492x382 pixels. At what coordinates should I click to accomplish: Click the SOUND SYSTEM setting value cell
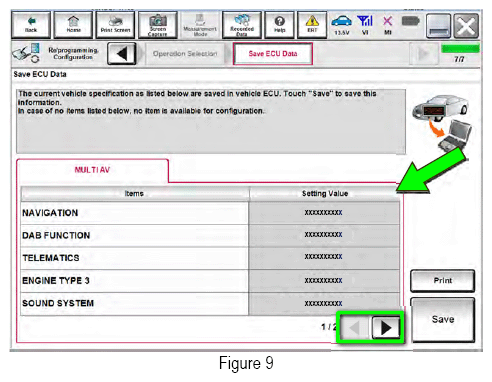coord(324,303)
